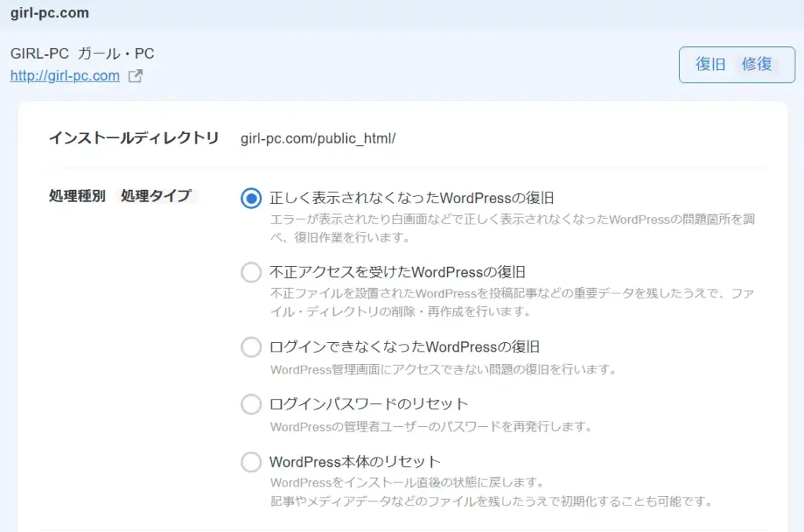Select the ログインパスワードのリセット radio button
This screenshot has height=532, width=804.
[x=250, y=404]
